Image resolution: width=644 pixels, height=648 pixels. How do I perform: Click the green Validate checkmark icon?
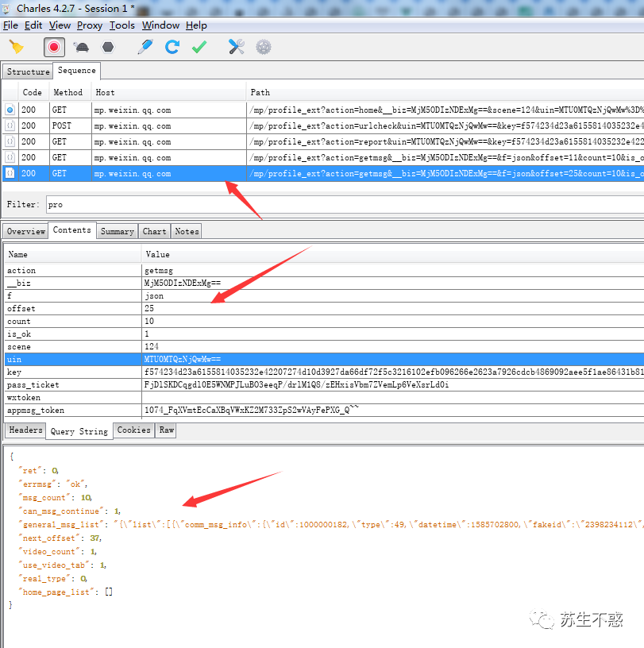(199, 47)
